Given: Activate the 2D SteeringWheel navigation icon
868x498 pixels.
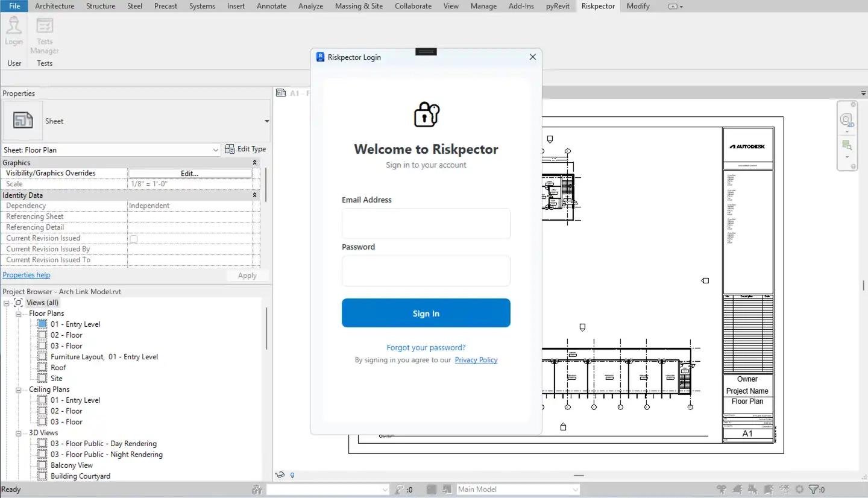Looking at the screenshot, I should [x=847, y=120].
